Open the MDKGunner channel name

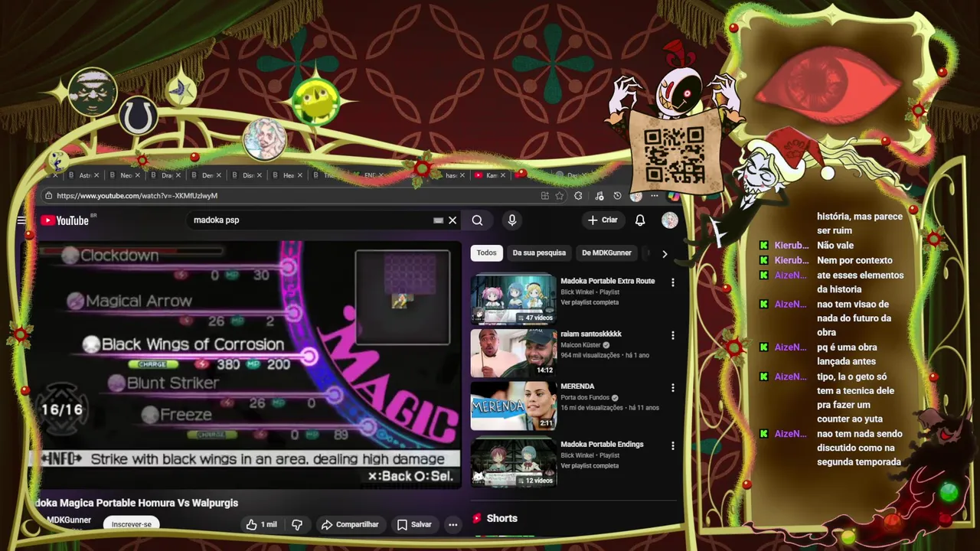pyautogui.click(x=69, y=520)
